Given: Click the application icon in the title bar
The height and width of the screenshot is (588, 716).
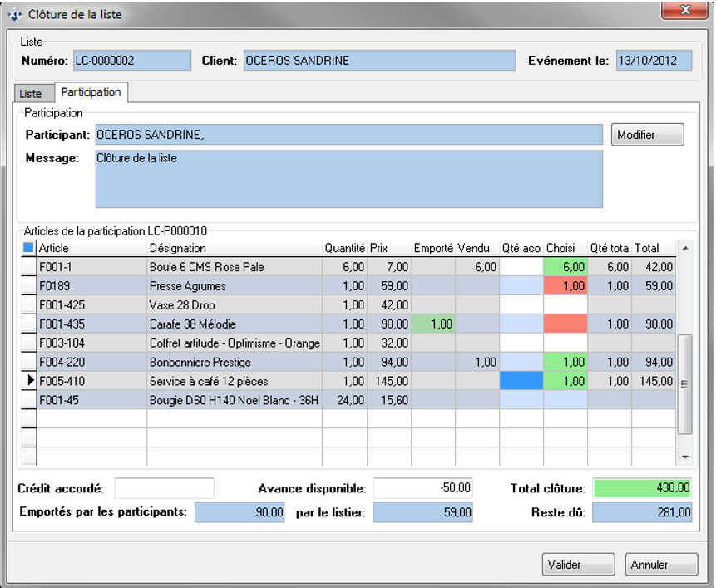Looking at the screenshot, I should [x=14, y=14].
